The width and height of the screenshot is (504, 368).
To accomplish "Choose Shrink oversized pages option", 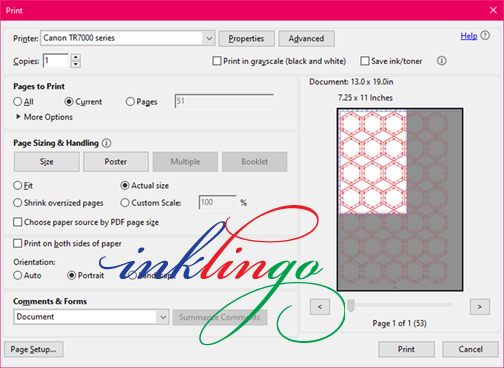I will pyautogui.click(x=18, y=203).
